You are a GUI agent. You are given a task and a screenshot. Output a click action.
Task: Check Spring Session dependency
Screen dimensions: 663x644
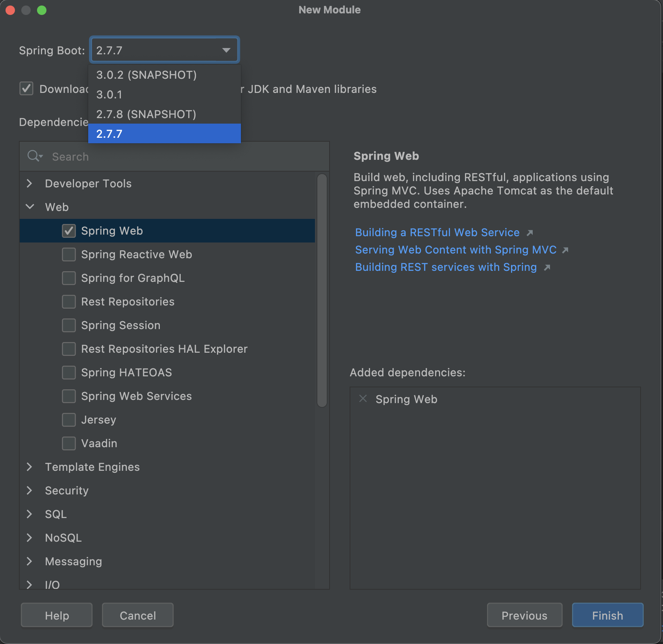click(69, 325)
